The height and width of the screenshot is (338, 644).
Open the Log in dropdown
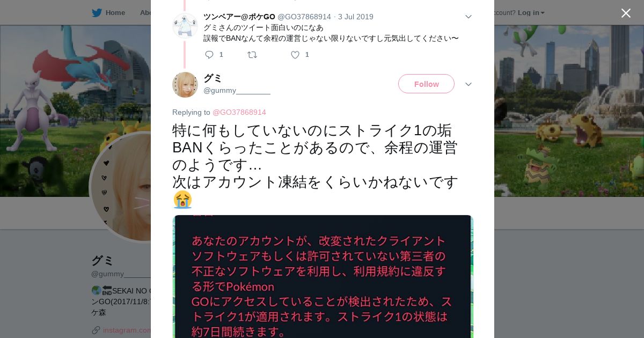point(531,12)
